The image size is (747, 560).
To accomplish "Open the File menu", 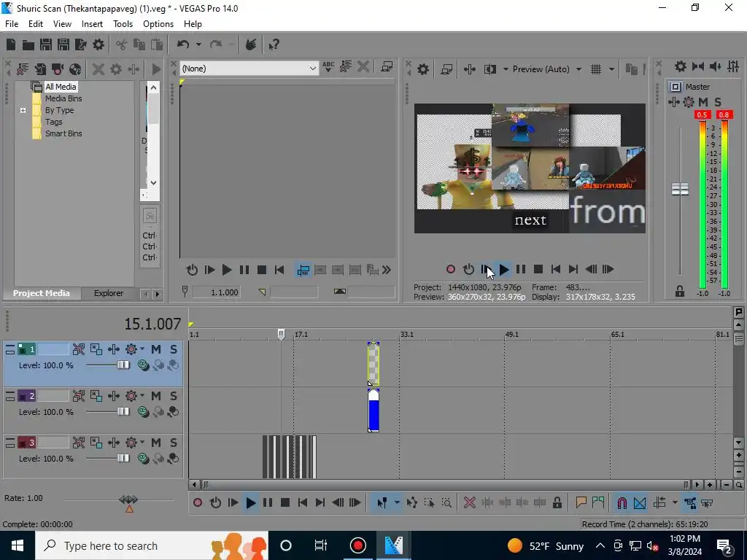I will tap(12, 24).
